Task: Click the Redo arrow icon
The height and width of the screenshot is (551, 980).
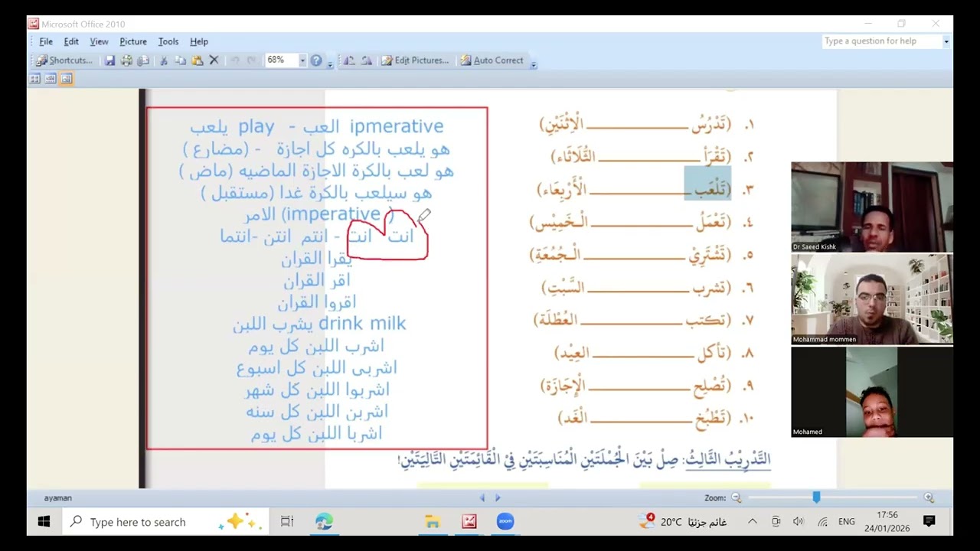Action: click(251, 60)
